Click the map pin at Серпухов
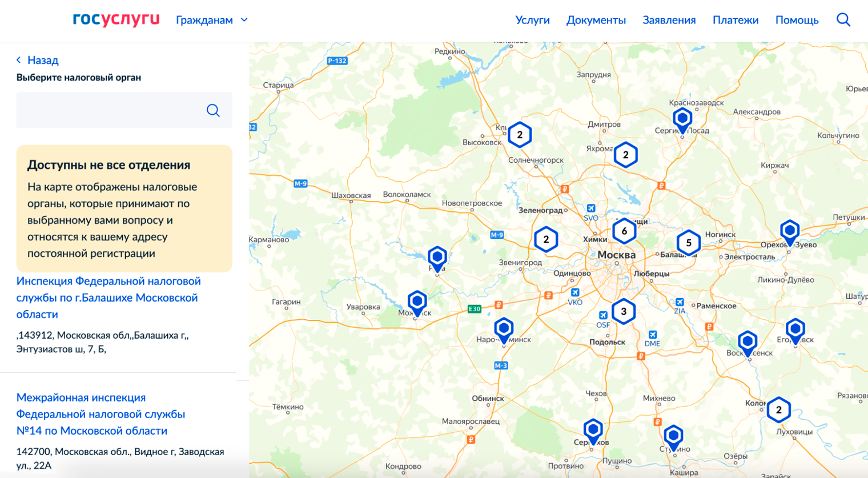This screenshot has height=478, width=868. click(x=593, y=429)
